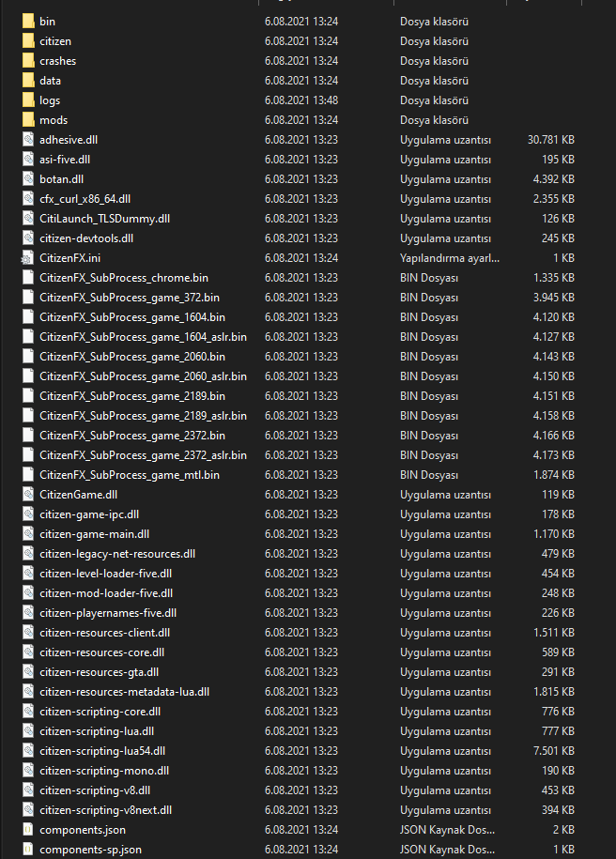Select the crashes folder icon
616x859 pixels.
coord(28,61)
